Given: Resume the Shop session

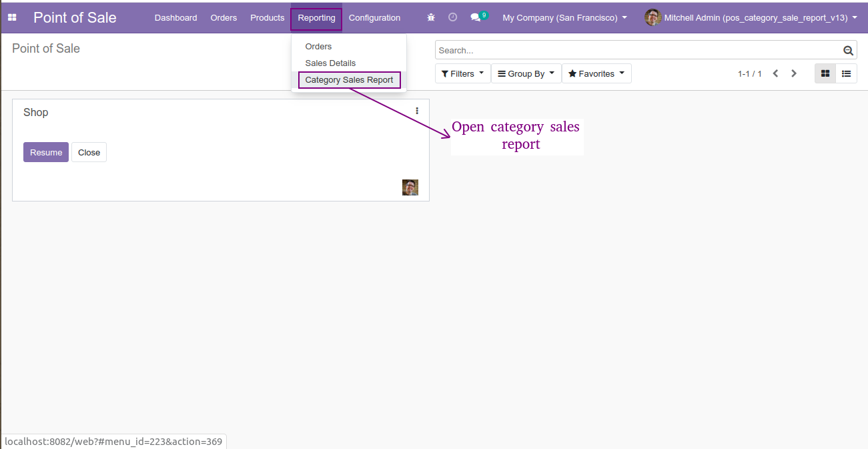Looking at the screenshot, I should [x=46, y=152].
